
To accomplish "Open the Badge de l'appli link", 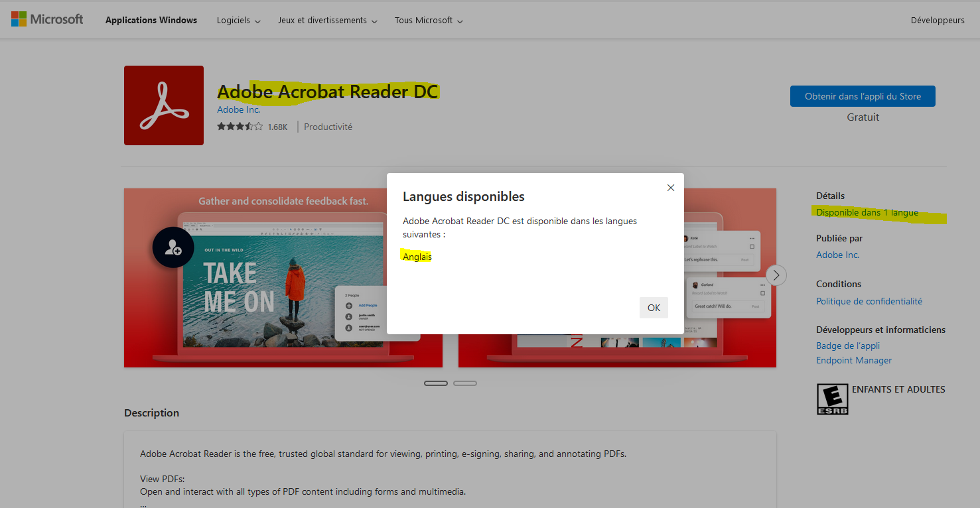I will (848, 346).
